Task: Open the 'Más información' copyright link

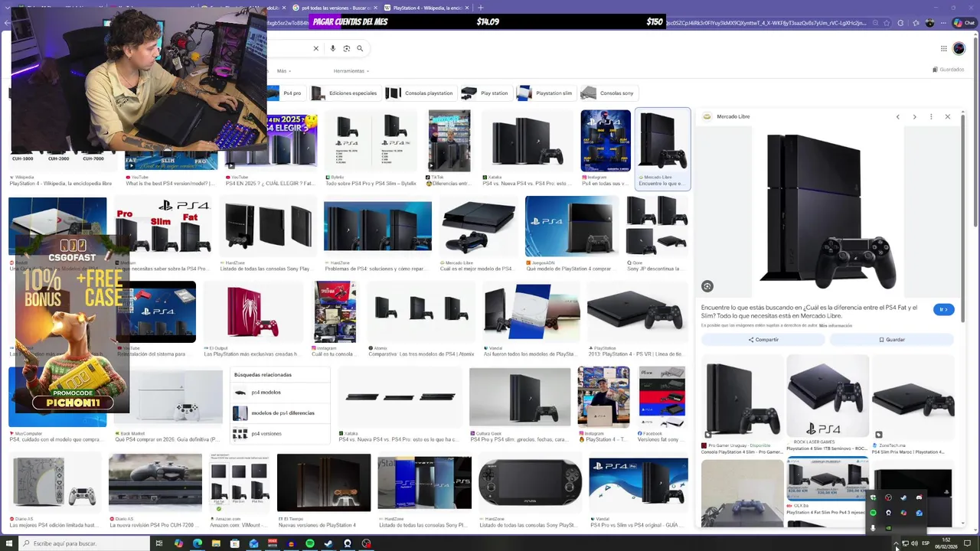Action: pos(835,326)
